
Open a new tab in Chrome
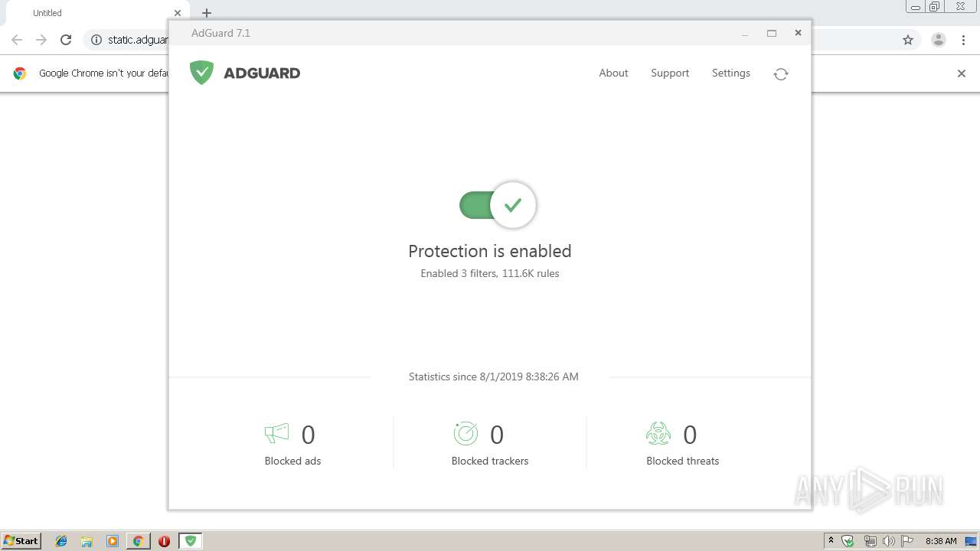[207, 13]
